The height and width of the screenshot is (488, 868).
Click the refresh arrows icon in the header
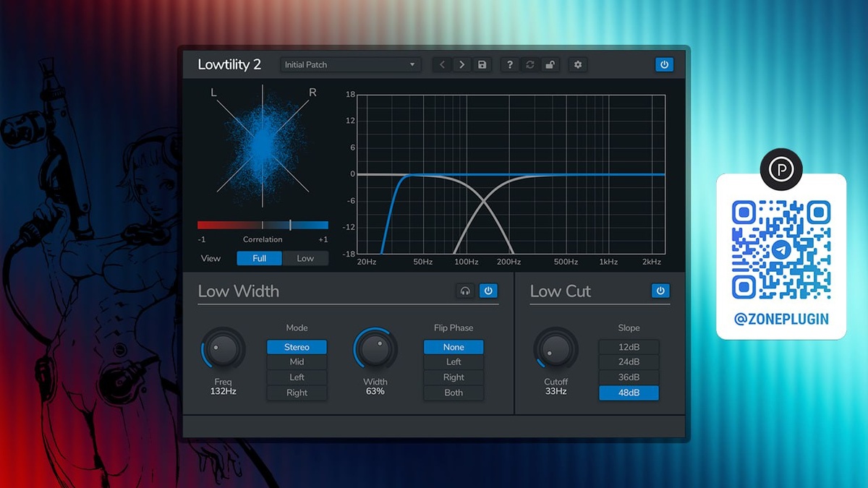pos(530,64)
